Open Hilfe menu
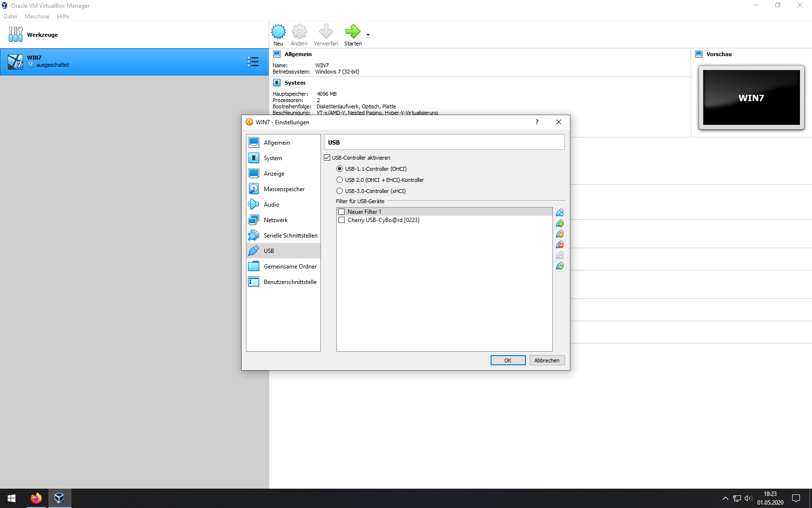This screenshot has height=508, width=812. [x=63, y=16]
